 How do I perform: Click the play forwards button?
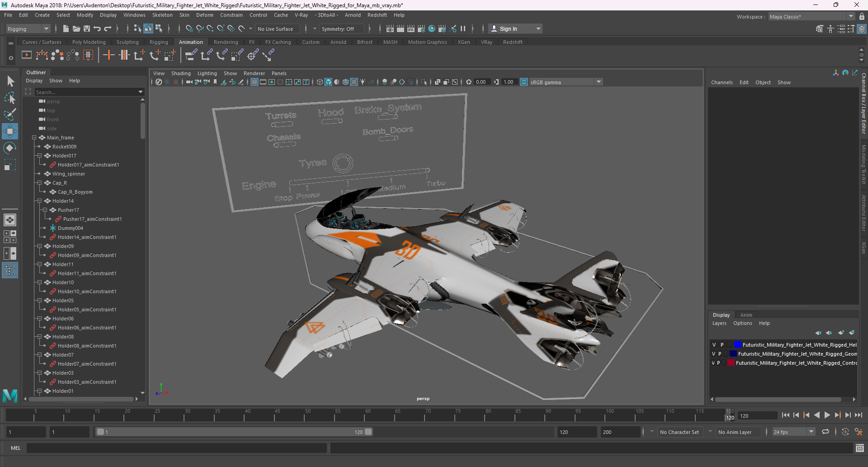point(827,415)
